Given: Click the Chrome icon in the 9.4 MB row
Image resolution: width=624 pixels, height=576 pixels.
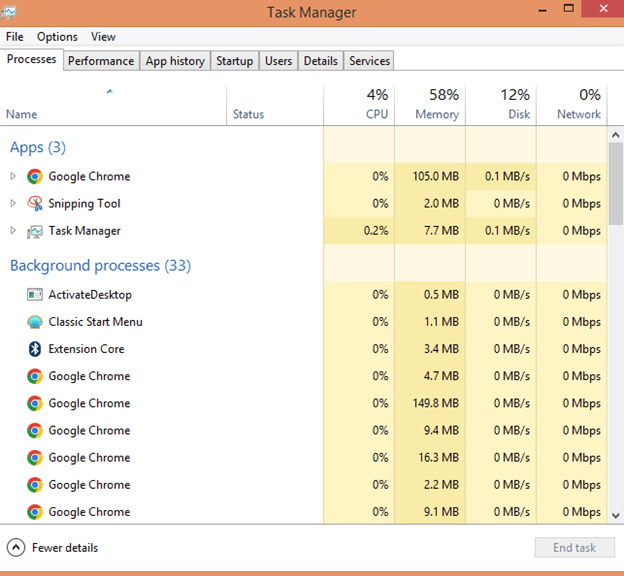Looking at the screenshot, I should coord(35,430).
